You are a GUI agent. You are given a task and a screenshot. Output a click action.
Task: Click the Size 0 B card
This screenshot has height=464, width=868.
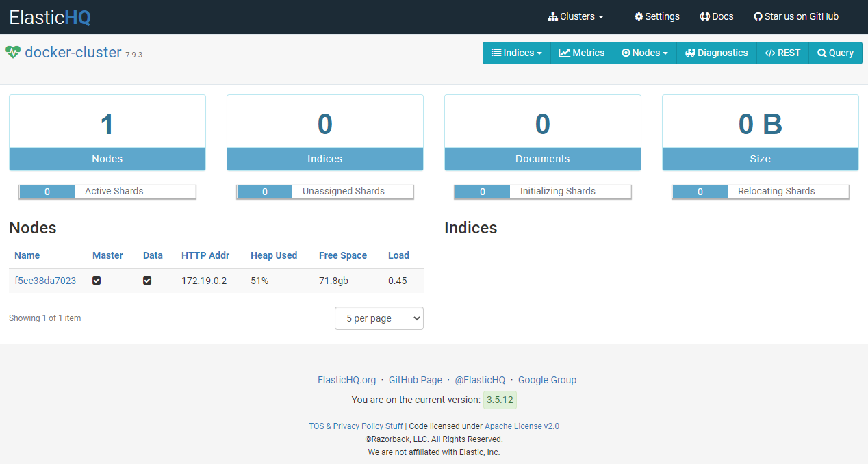(761, 133)
